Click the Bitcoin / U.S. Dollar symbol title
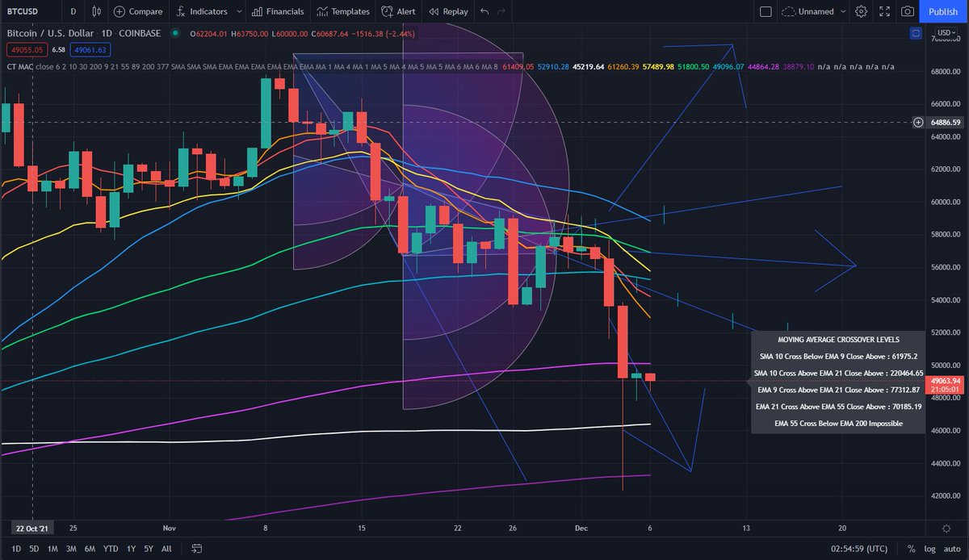969x560 pixels. click(x=48, y=33)
